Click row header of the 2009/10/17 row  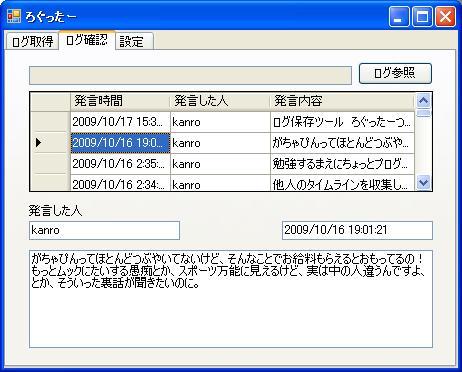(x=50, y=122)
